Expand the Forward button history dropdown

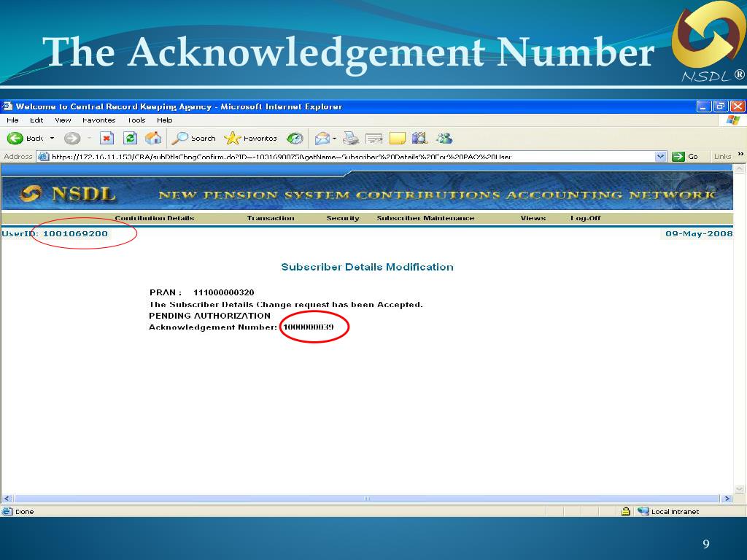(89, 138)
